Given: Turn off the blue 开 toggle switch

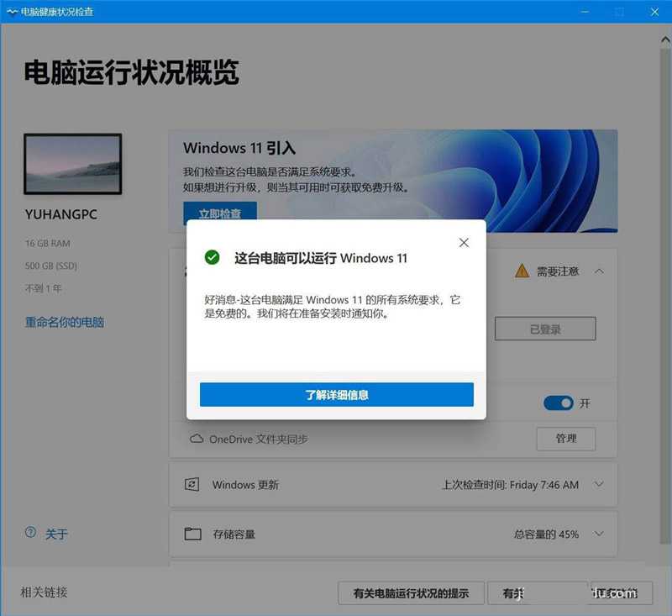Looking at the screenshot, I should coord(558,403).
